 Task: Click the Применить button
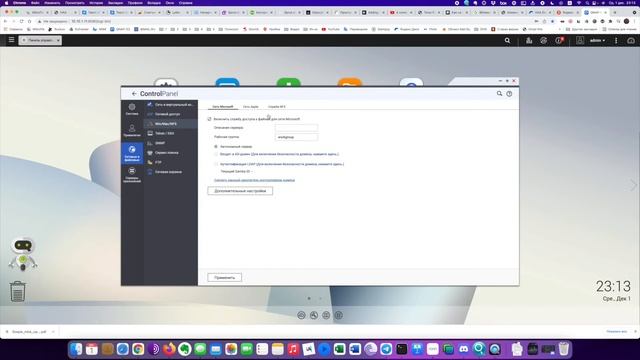[x=224, y=278]
